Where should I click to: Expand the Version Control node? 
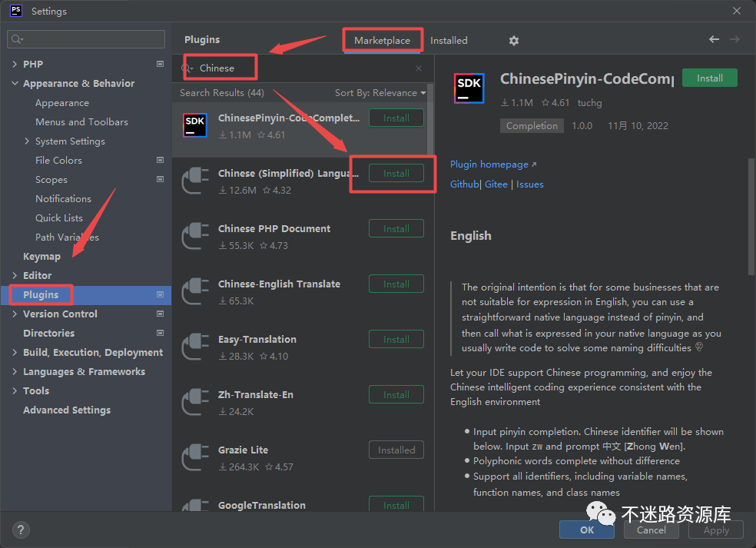click(15, 314)
